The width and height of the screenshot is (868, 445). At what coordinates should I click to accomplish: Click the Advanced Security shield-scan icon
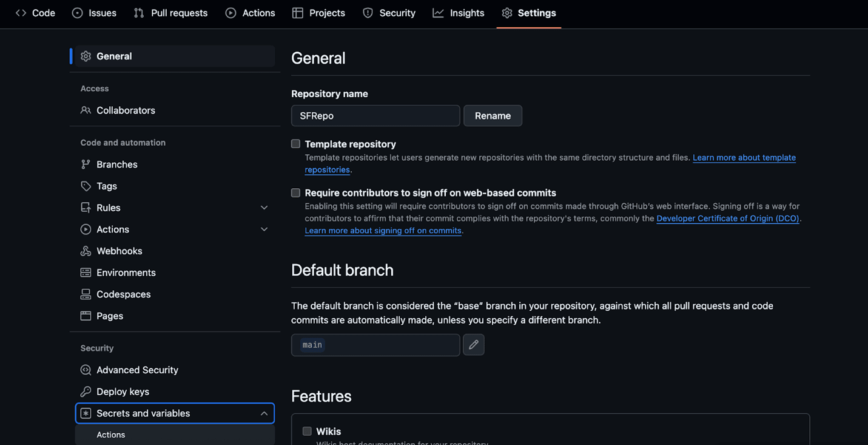pos(86,370)
